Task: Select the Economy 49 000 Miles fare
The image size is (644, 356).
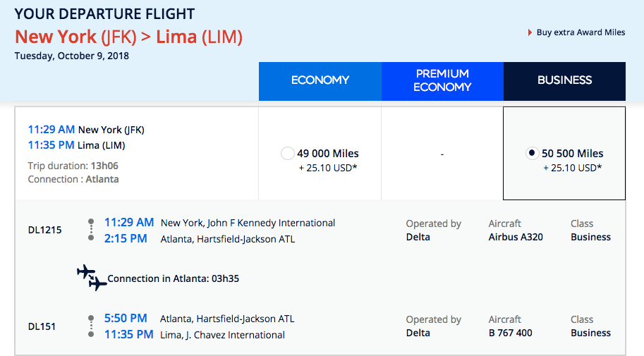Action: coord(287,153)
